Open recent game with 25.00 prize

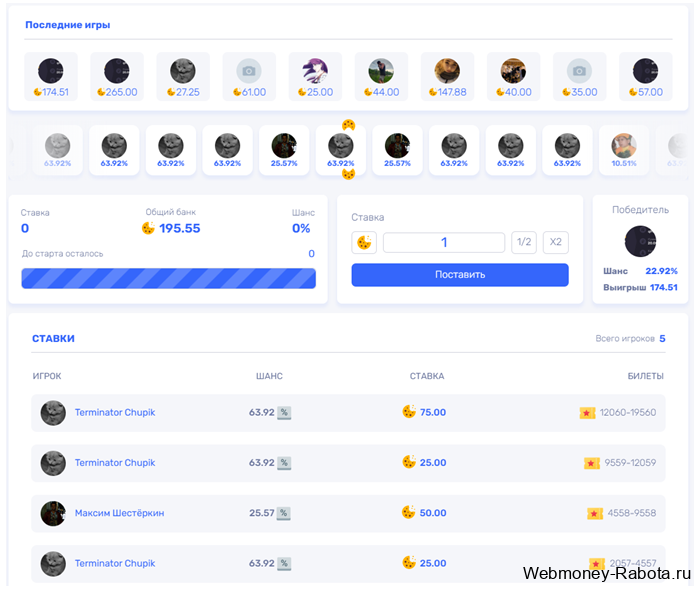click(315, 77)
